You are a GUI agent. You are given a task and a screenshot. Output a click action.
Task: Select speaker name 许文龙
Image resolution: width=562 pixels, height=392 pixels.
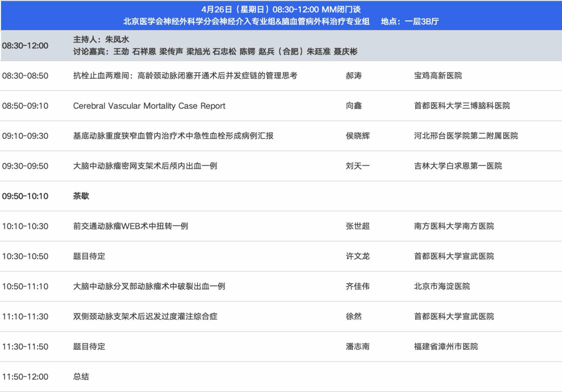click(357, 256)
